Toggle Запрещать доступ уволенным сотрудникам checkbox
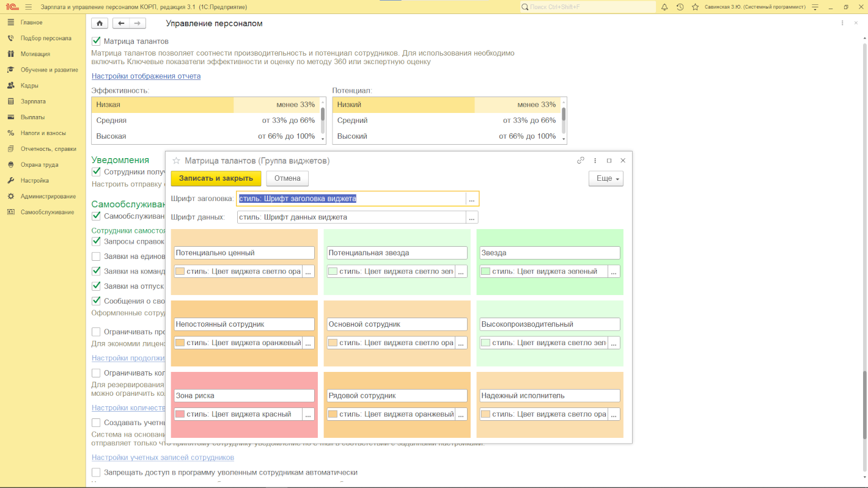 click(x=96, y=472)
